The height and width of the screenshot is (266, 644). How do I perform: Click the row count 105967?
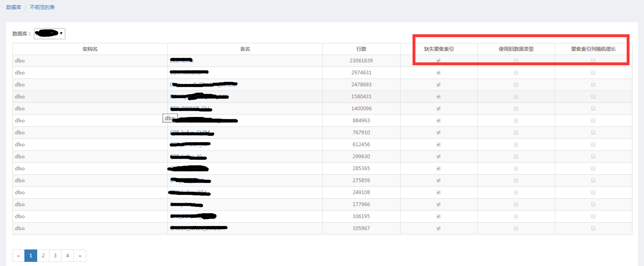361,228
